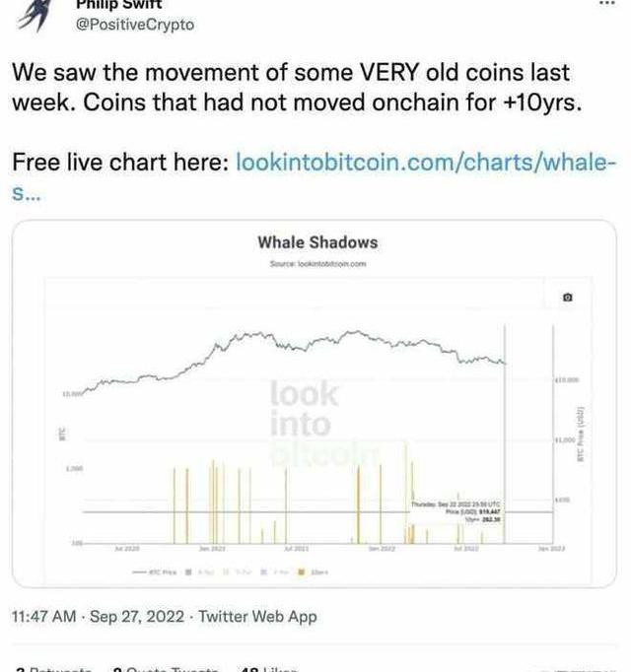Open the 11:47 AM timestamp link
This screenshot has height=672, width=631.
(x=43, y=616)
